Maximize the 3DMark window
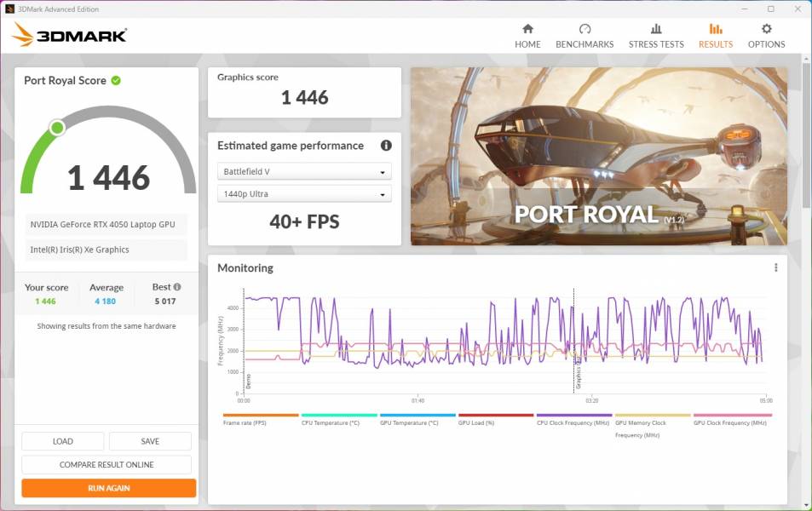Image resolution: width=812 pixels, height=511 pixels. (770, 9)
